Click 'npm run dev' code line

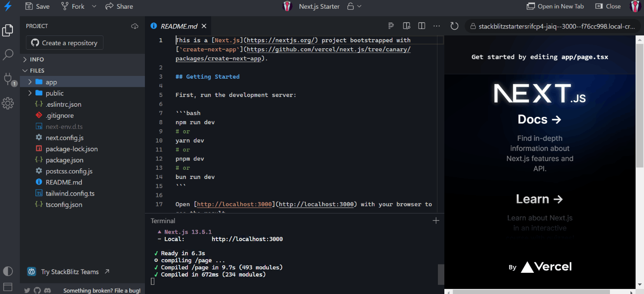pyautogui.click(x=195, y=122)
